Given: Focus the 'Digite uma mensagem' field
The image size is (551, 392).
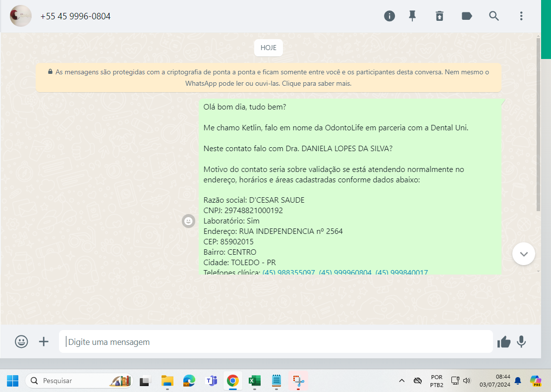Looking at the screenshot, I should click(276, 342).
